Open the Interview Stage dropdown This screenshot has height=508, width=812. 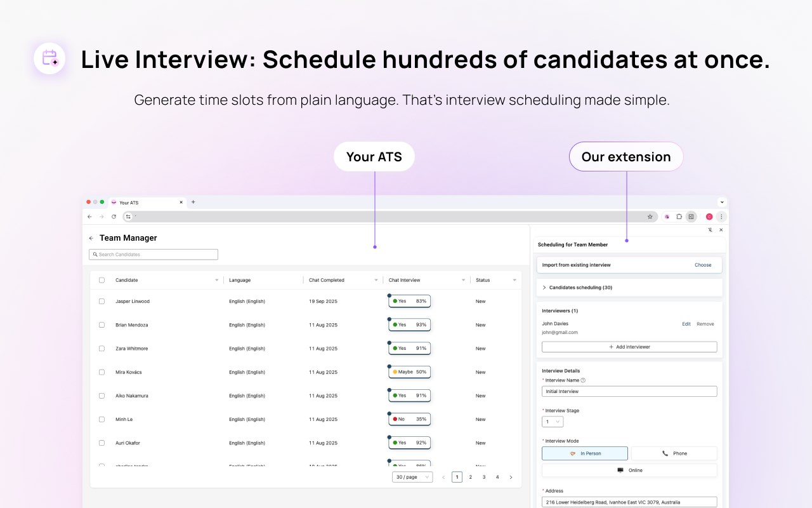pyautogui.click(x=553, y=422)
